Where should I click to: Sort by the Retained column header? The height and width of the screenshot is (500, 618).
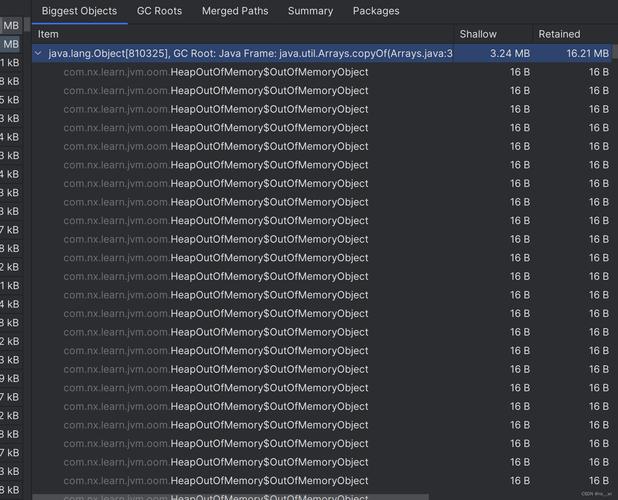pyautogui.click(x=558, y=34)
